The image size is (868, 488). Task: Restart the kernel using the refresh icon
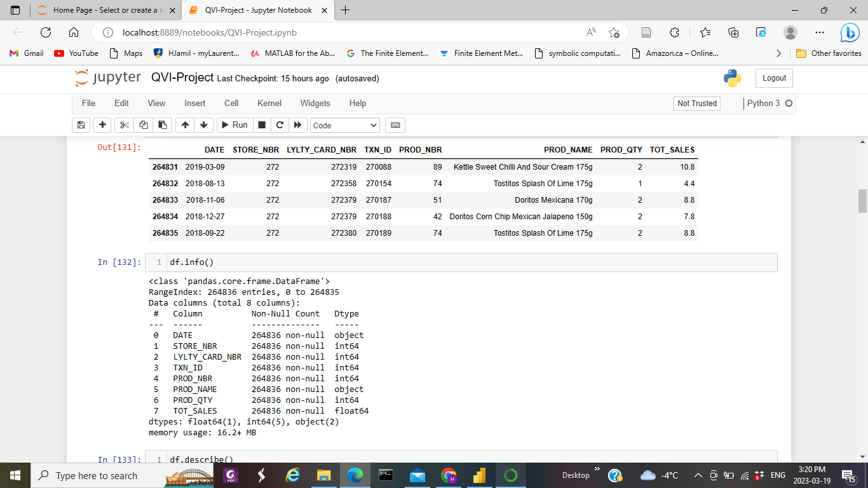click(280, 125)
